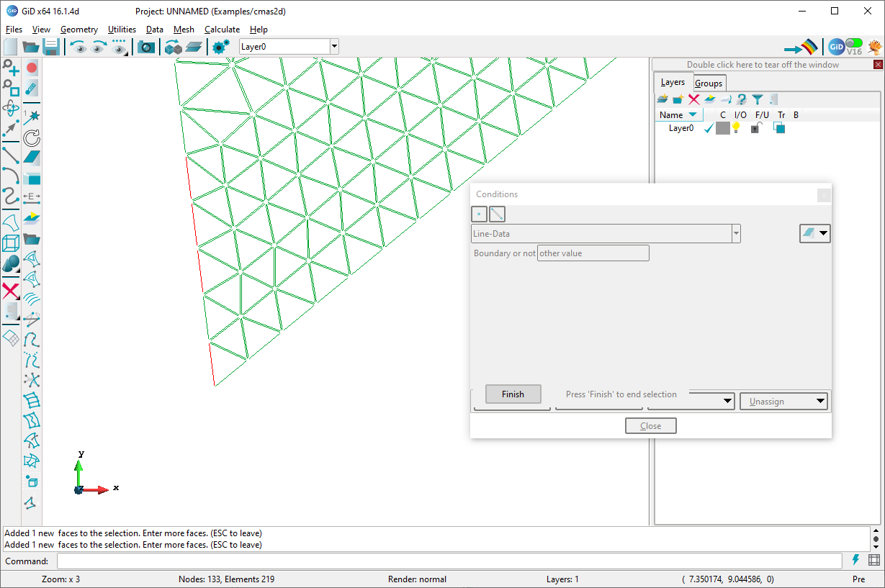Click the question mark layer icon
This screenshot has width=885, height=588.
(742, 99)
